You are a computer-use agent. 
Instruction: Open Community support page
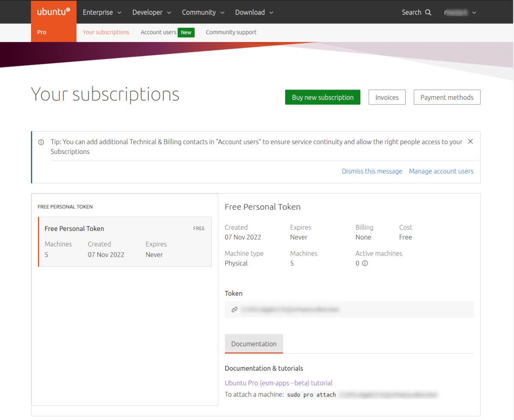pyautogui.click(x=231, y=32)
